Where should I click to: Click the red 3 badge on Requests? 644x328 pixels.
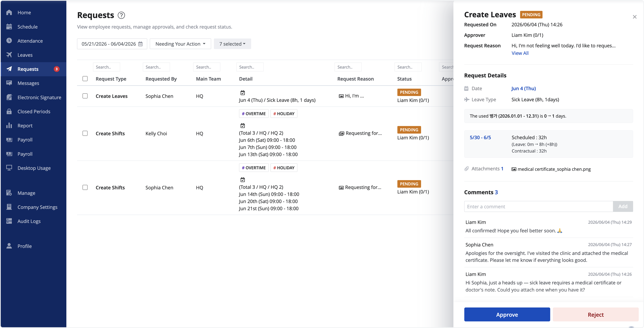tap(57, 69)
